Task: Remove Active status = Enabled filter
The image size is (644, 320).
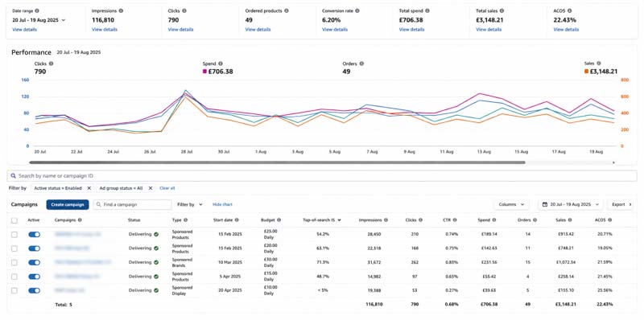Action: [89, 188]
